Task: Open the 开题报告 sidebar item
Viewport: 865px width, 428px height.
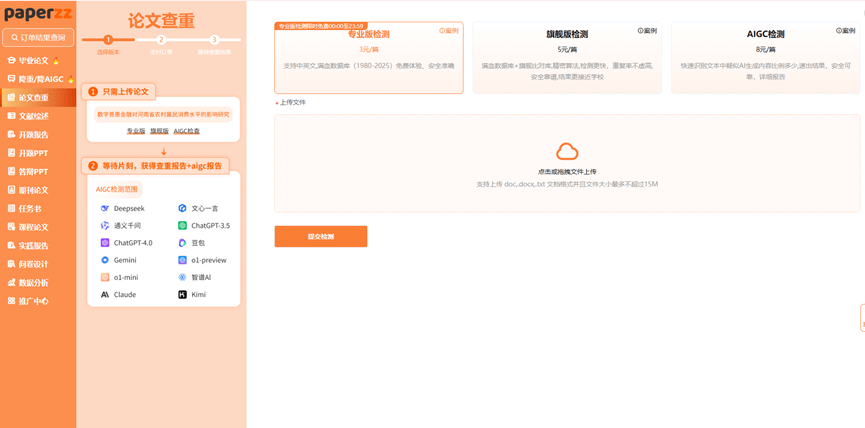Action: pyautogui.click(x=38, y=135)
